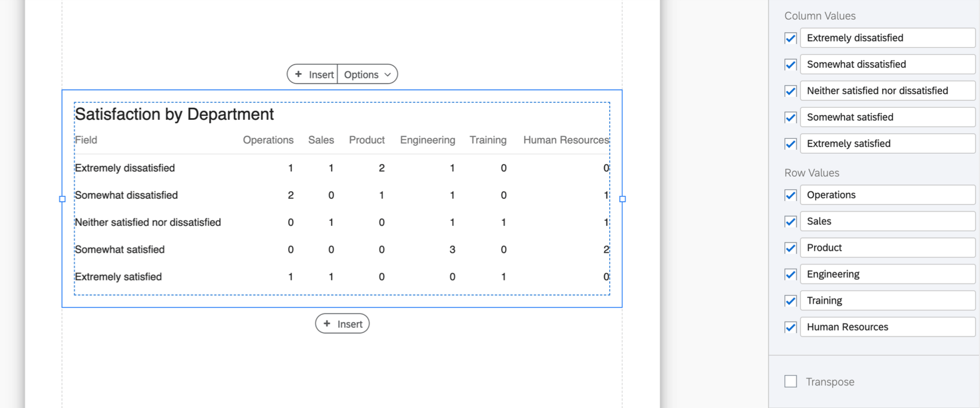Click the Extremely satisfied label text field

887,143
